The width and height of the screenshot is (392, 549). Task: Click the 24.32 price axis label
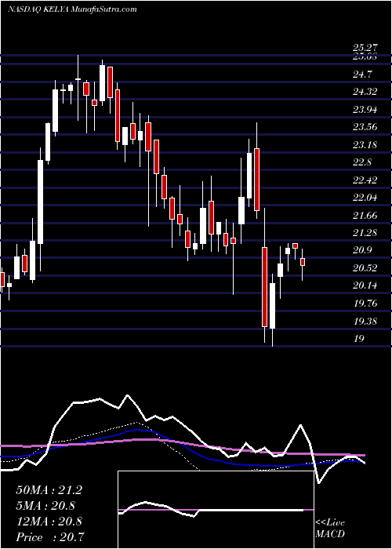point(365,92)
